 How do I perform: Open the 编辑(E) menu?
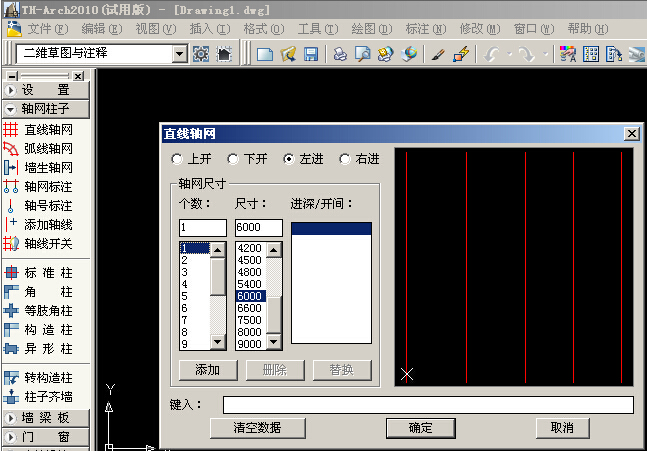pos(102,29)
